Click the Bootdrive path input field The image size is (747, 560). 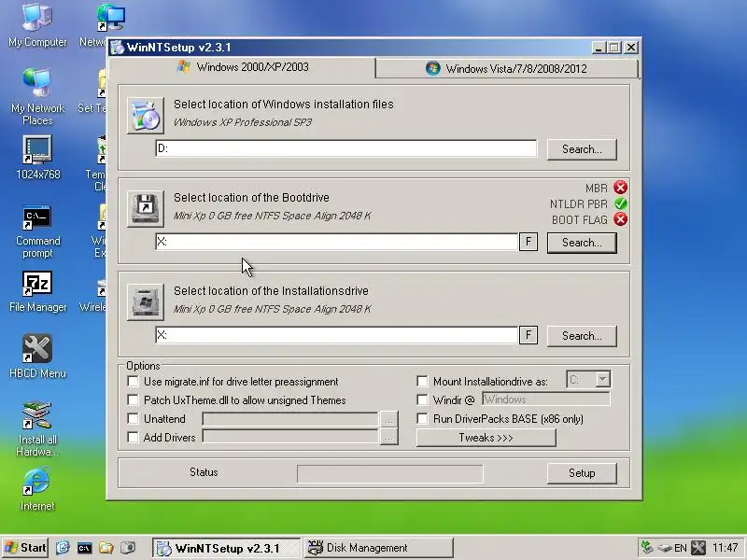[x=336, y=242]
